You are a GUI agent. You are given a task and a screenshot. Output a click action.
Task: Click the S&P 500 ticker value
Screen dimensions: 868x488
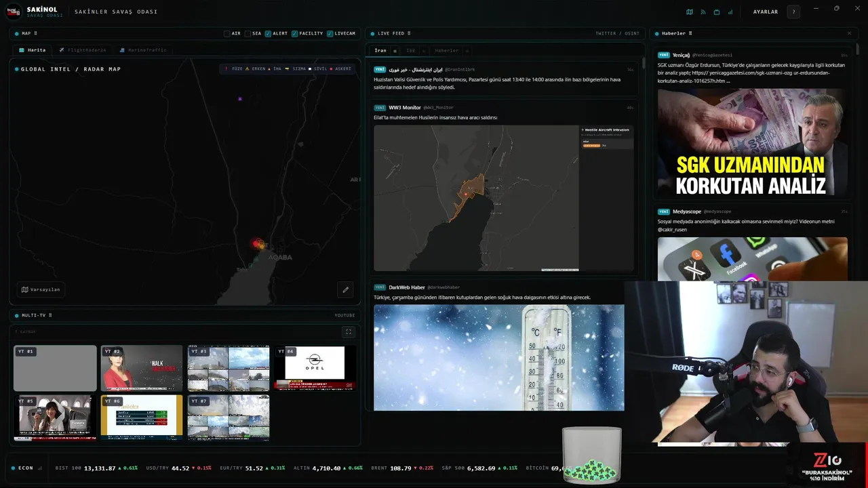click(481, 468)
